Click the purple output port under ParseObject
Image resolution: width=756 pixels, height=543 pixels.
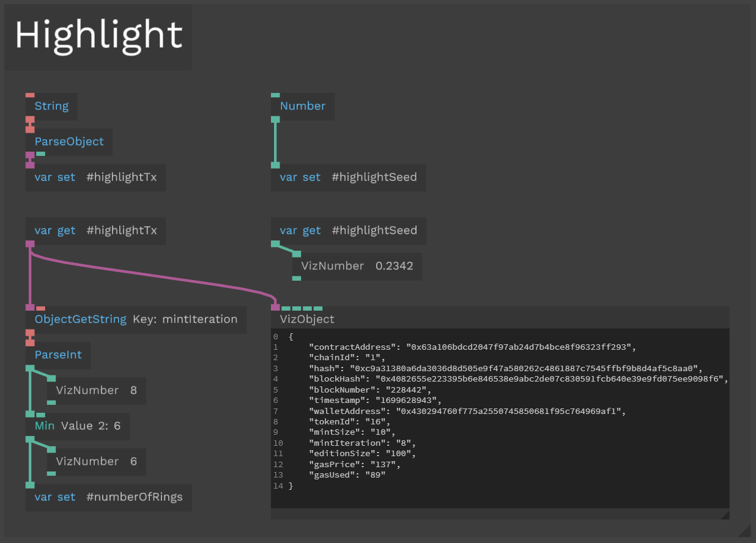pyautogui.click(x=30, y=155)
